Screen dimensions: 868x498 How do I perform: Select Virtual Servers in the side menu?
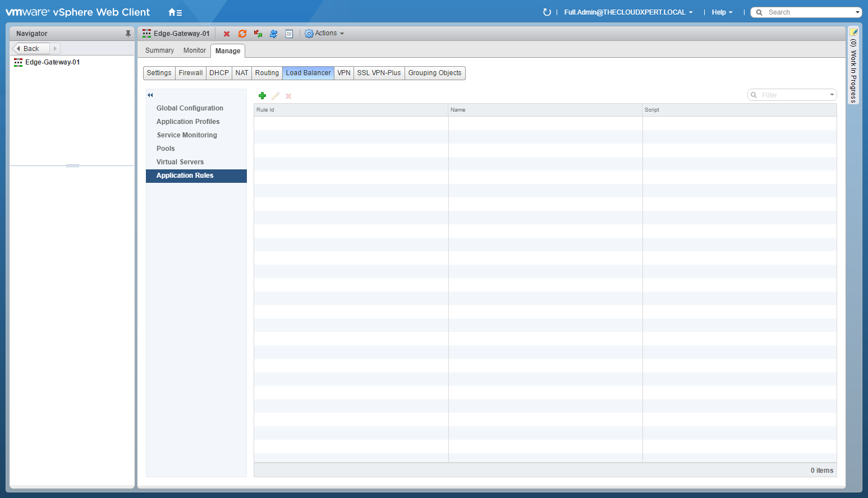180,162
